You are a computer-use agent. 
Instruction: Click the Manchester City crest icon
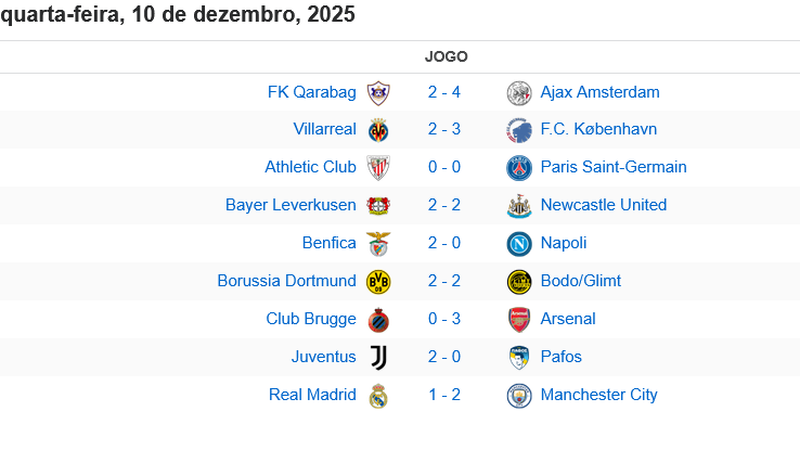coord(518,395)
